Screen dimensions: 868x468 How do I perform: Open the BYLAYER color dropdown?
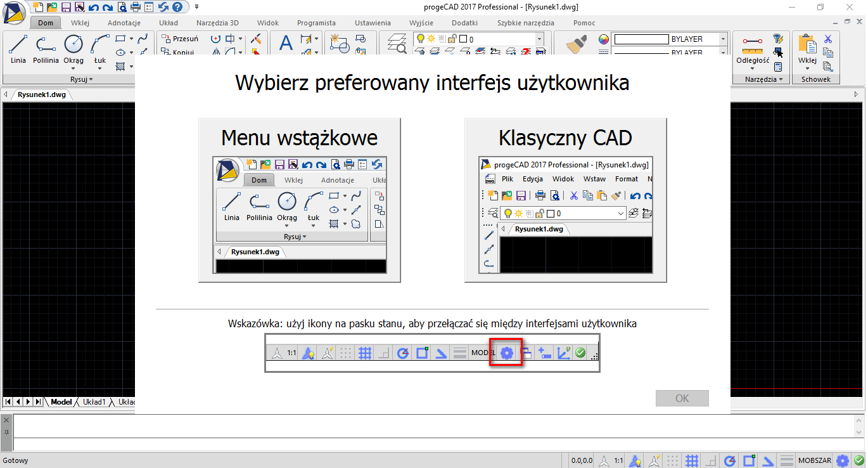pyautogui.click(x=723, y=39)
